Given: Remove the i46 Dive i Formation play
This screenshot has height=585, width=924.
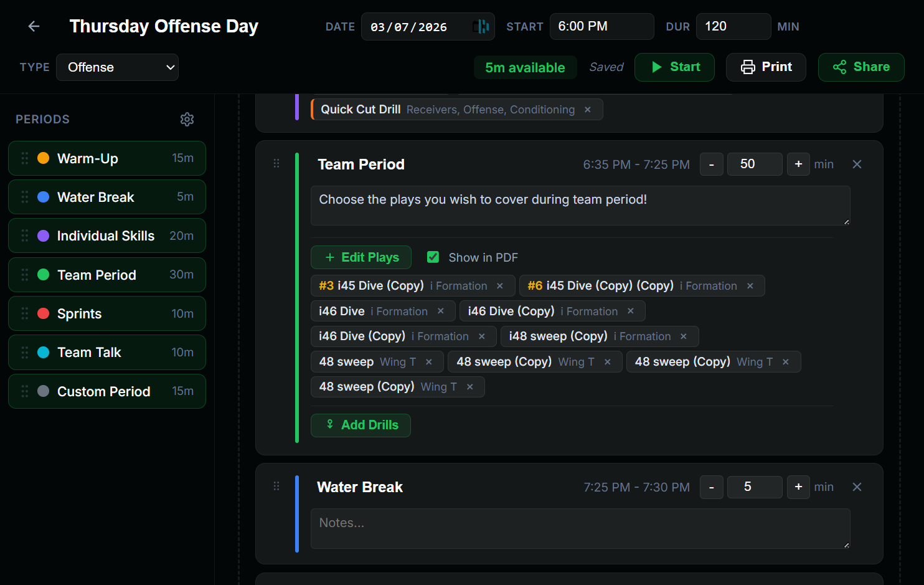Looking at the screenshot, I should (441, 311).
